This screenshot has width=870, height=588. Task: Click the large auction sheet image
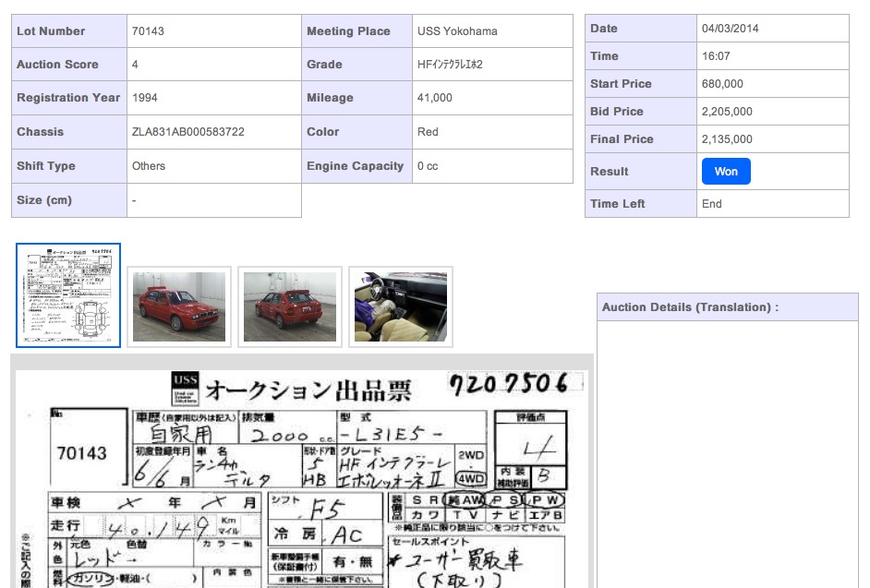[302, 480]
